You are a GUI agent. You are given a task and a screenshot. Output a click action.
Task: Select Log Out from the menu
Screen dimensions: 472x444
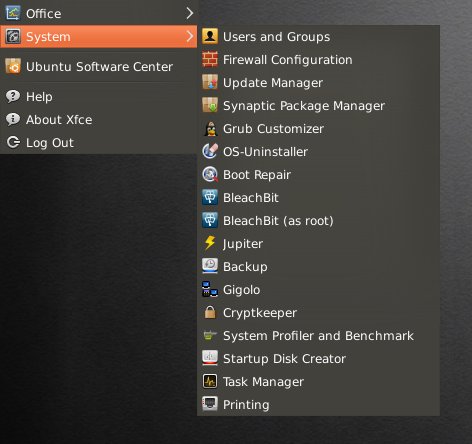tap(99, 142)
